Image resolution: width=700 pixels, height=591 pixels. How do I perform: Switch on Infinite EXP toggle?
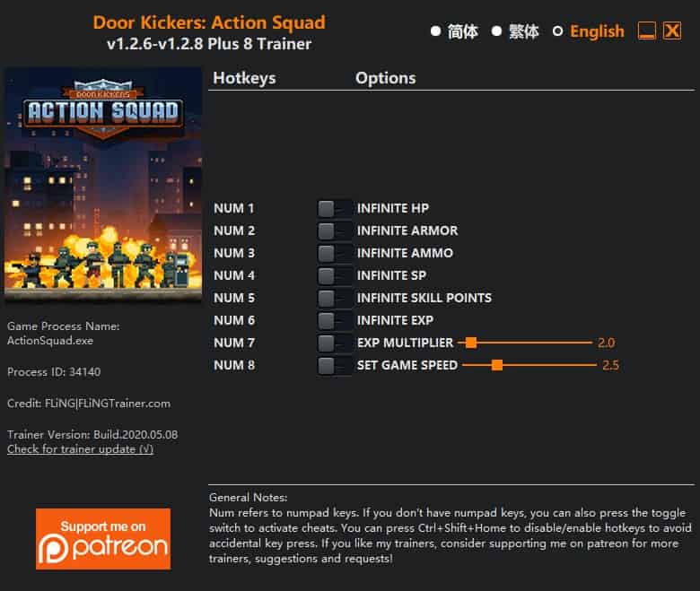pos(334,320)
